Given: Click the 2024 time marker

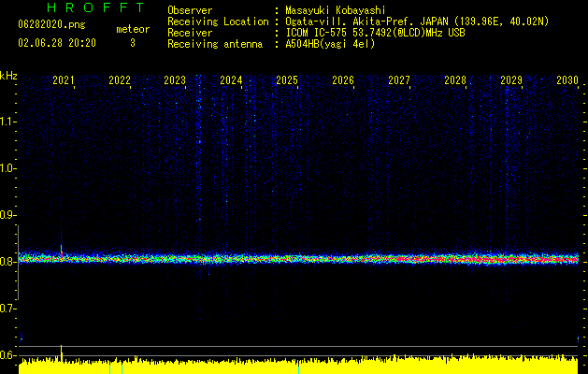Looking at the screenshot, I should coord(231,80).
